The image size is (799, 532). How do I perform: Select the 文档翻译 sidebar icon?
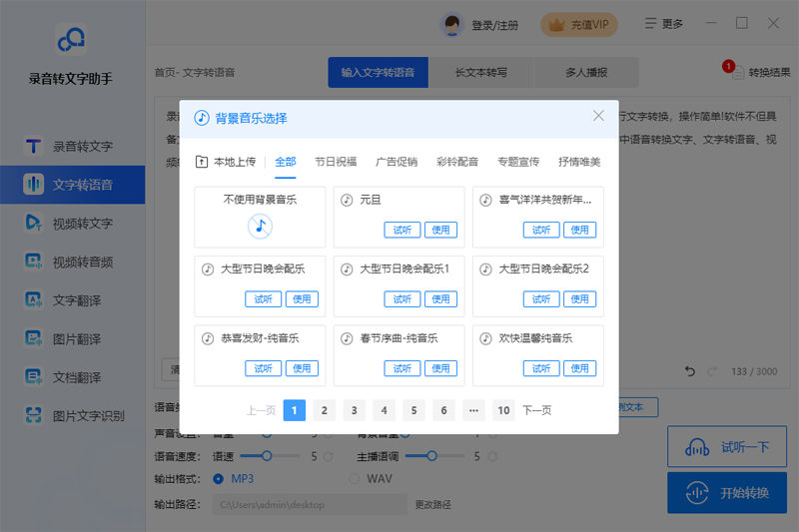(x=33, y=377)
